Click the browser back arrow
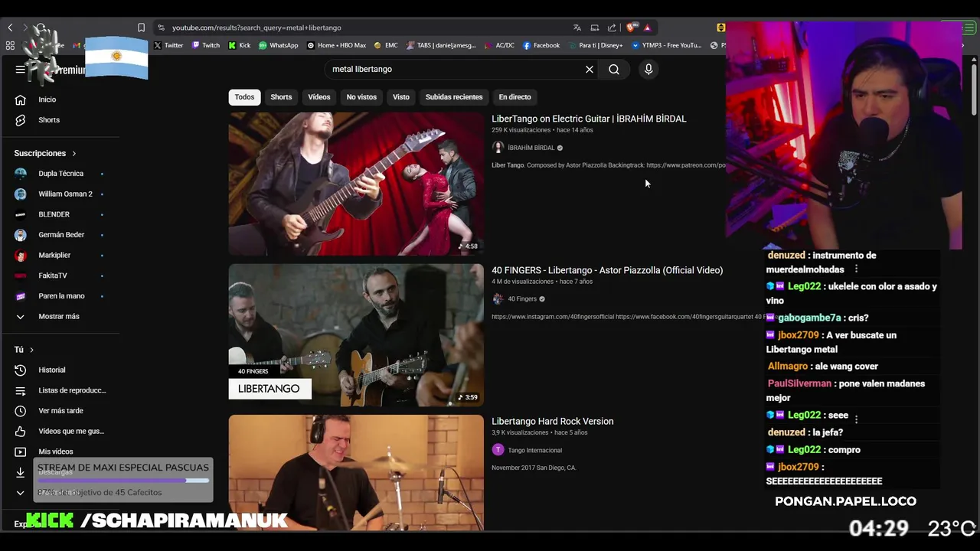This screenshot has width=980, height=551. pos(10,28)
